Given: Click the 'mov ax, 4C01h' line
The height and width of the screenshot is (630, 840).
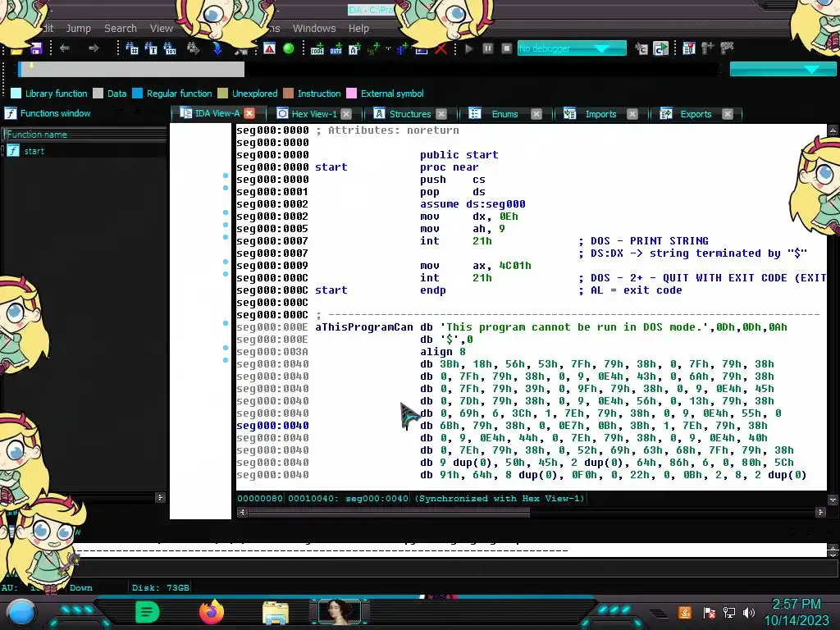Looking at the screenshot, I should click(475, 266).
